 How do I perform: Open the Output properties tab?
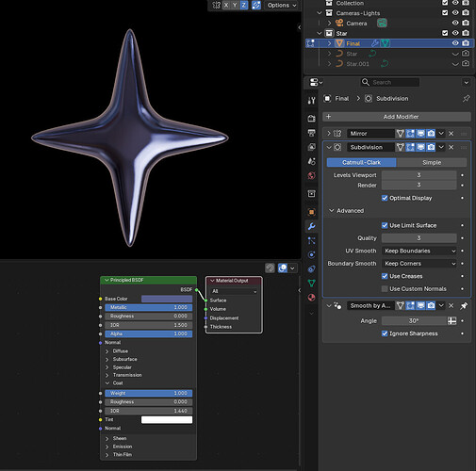[311, 133]
